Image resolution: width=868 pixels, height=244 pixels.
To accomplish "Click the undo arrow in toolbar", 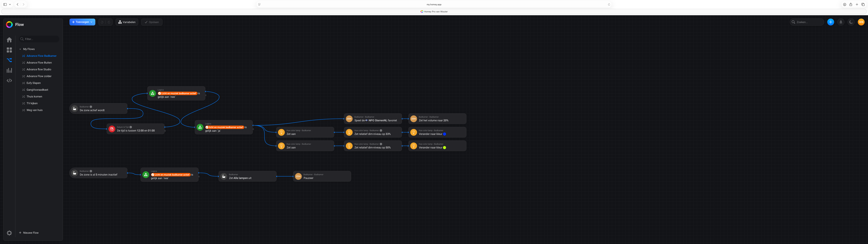I will (102, 22).
